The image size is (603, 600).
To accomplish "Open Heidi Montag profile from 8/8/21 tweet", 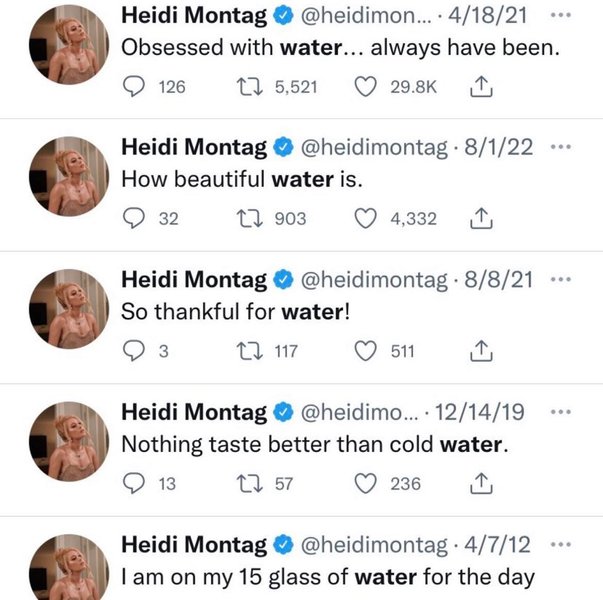I will click(194, 280).
